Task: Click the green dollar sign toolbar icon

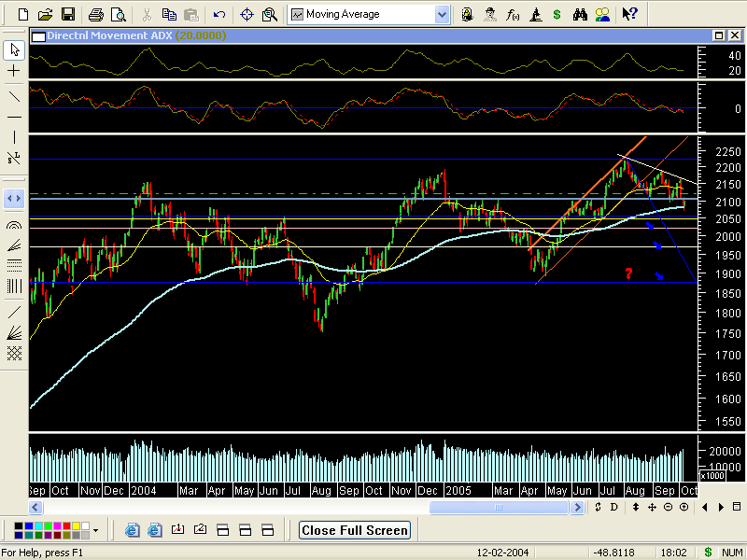Action: (x=557, y=14)
